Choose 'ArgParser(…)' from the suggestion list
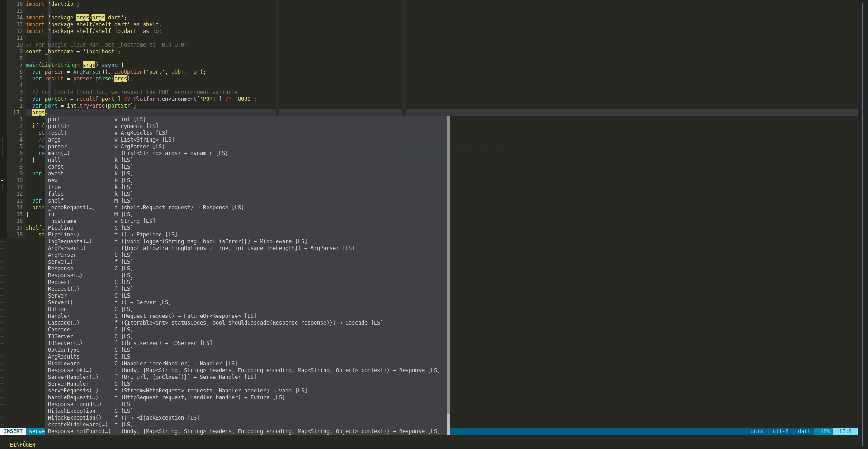 (67, 248)
